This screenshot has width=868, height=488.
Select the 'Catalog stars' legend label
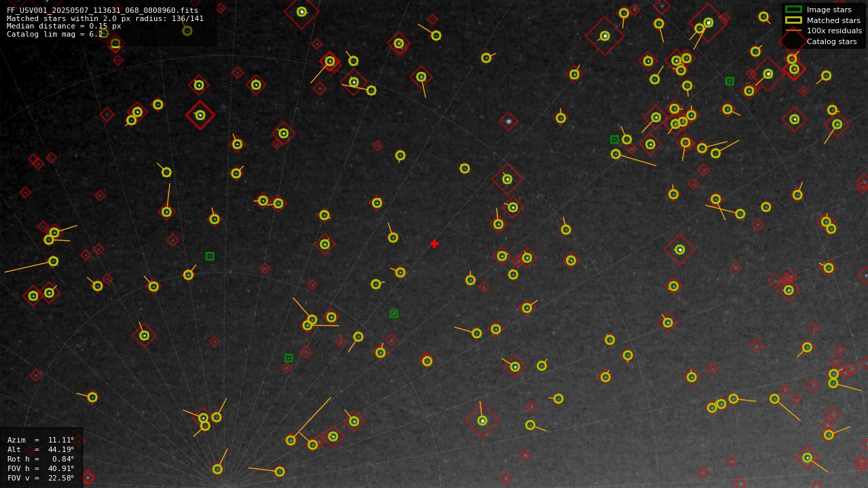click(831, 41)
